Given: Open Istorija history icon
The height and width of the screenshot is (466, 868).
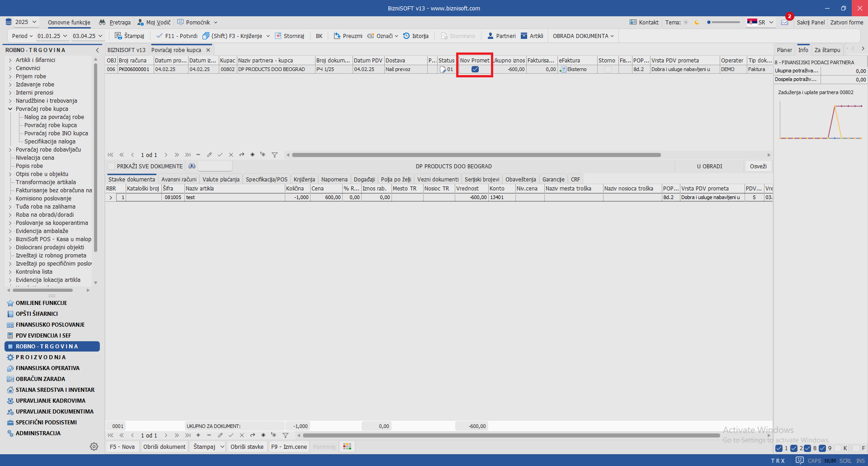Looking at the screenshot, I should [406, 36].
